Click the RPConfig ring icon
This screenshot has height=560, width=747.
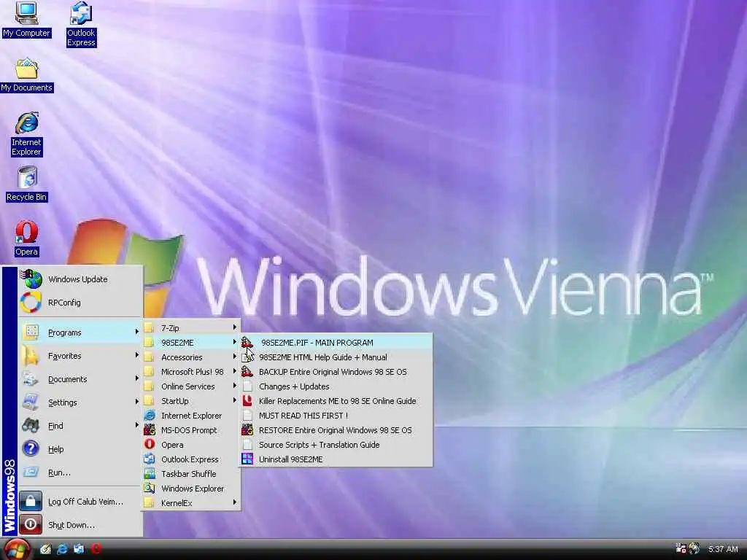pyautogui.click(x=31, y=303)
